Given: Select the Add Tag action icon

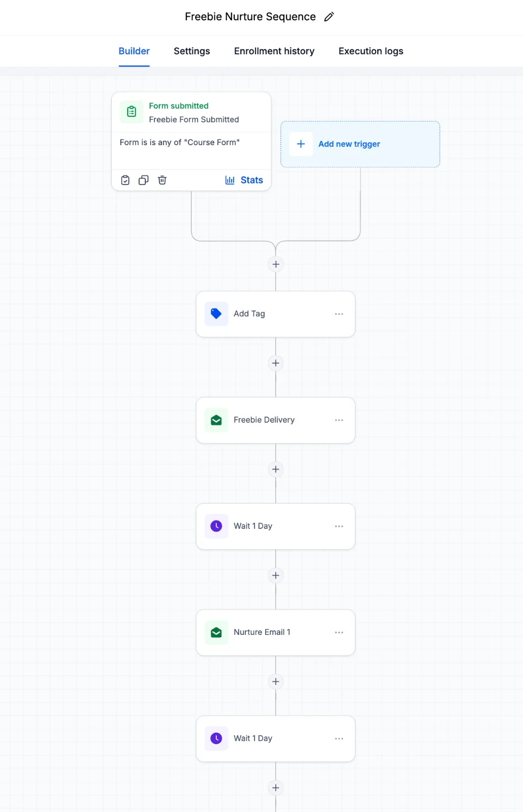Looking at the screenshot, I should (216, 314).
